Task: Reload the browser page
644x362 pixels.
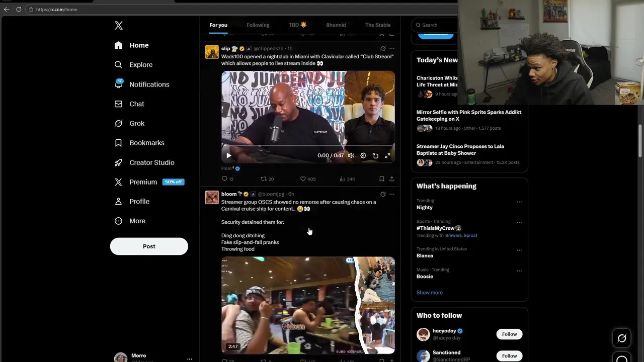Action: (x=19, y=9)
